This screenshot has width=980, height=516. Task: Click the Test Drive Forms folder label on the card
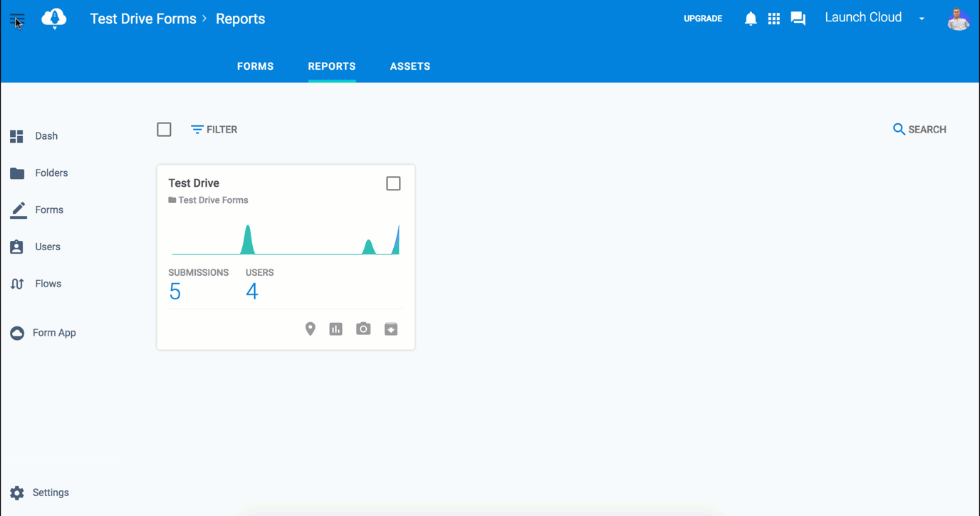(x=213, y=200)
